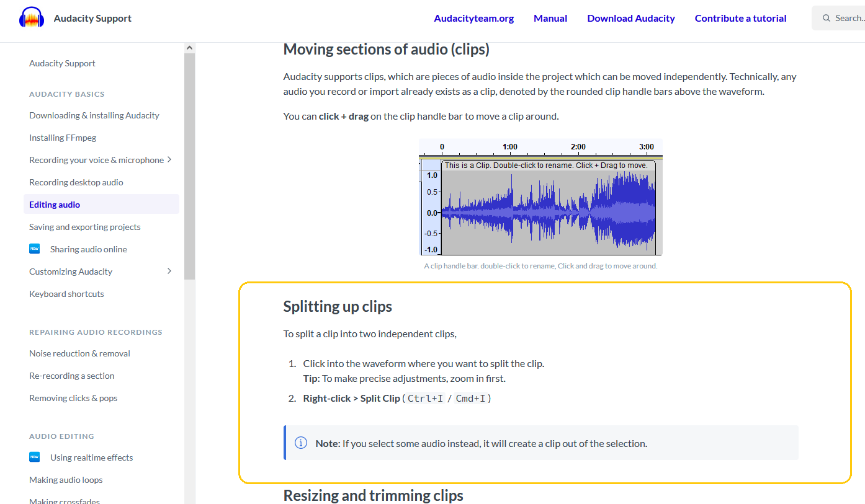The height and width of the screenshot is (504, 865).
Task: Expand the Customizing Audacity section
Action: (169, 271)
